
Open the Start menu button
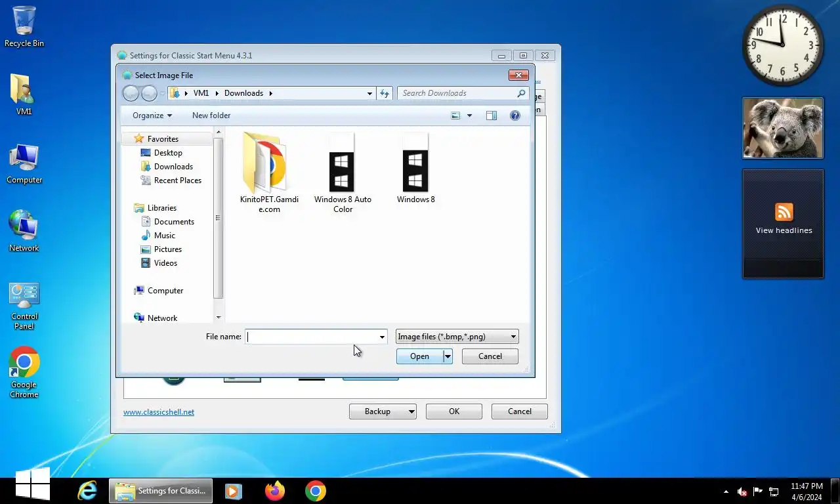coord(32,484)
